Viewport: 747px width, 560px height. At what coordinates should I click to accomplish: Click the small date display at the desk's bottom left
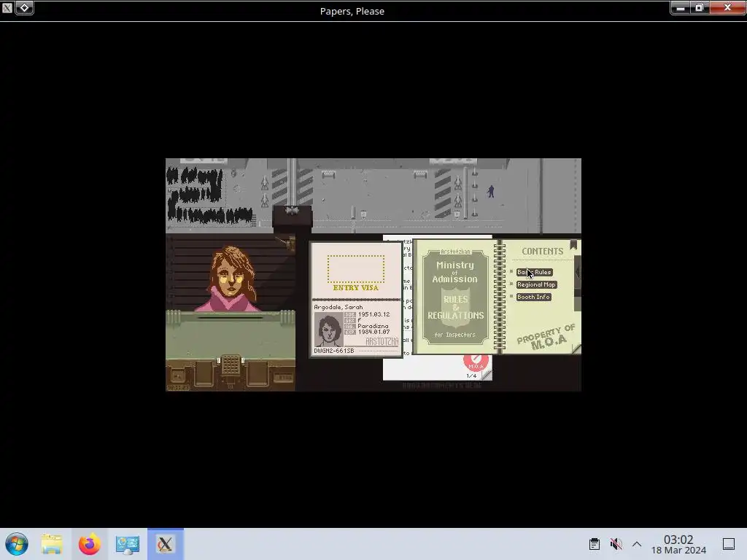point(179,388)
